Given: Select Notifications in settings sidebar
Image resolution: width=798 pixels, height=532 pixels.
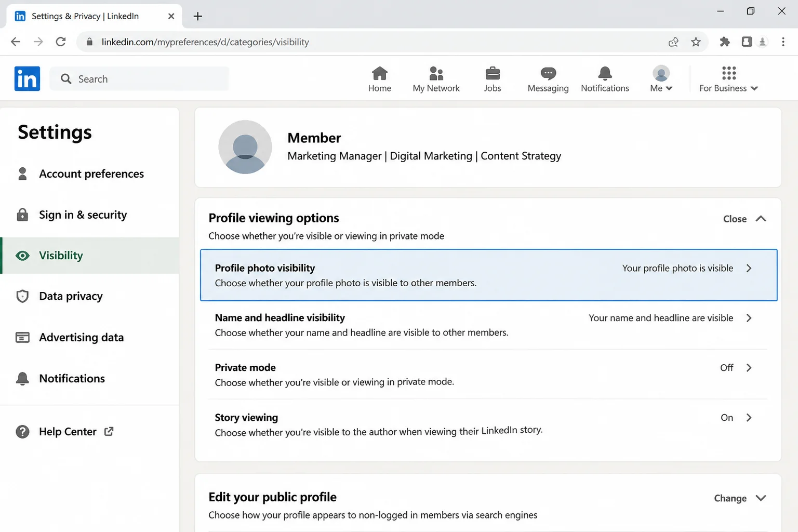Looking at the screenshot, I should (x=89, y=379).
